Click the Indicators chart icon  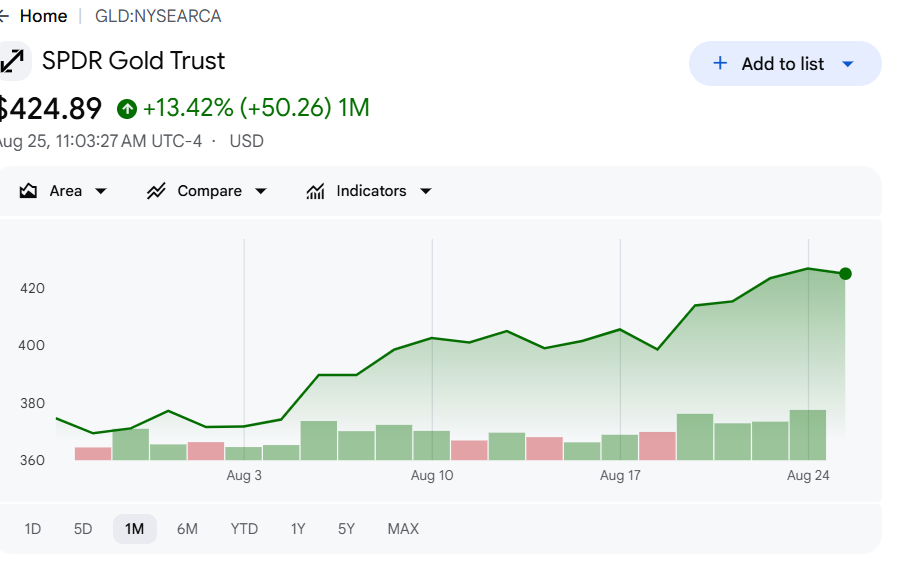point(315,191)
